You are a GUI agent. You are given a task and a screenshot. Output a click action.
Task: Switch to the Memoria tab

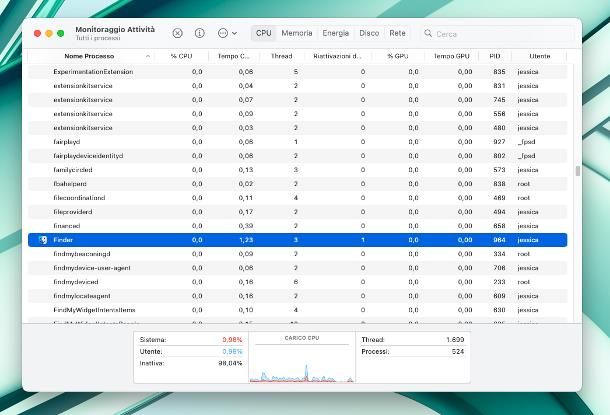pyautogui.click(x=297, y=33)
